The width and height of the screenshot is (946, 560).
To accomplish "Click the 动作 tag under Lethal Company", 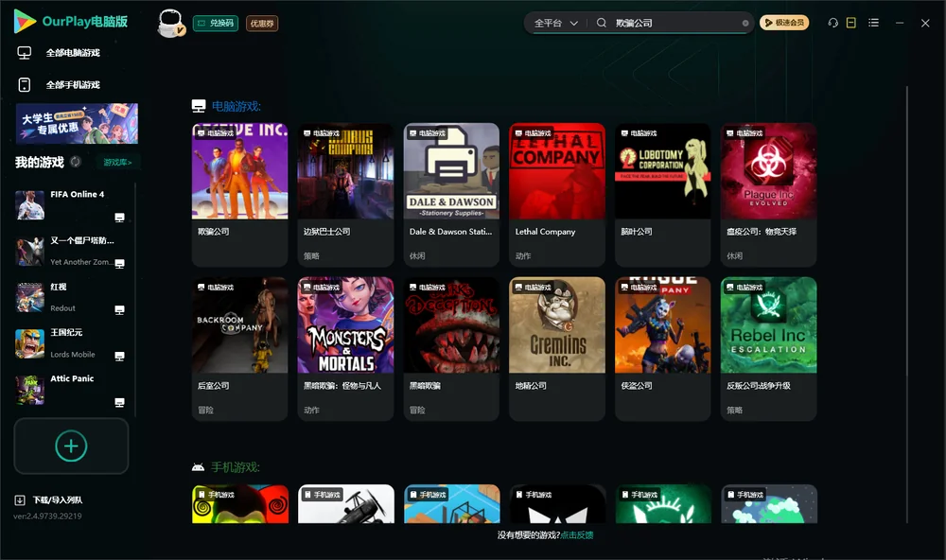I will click(x=523, y=255).
